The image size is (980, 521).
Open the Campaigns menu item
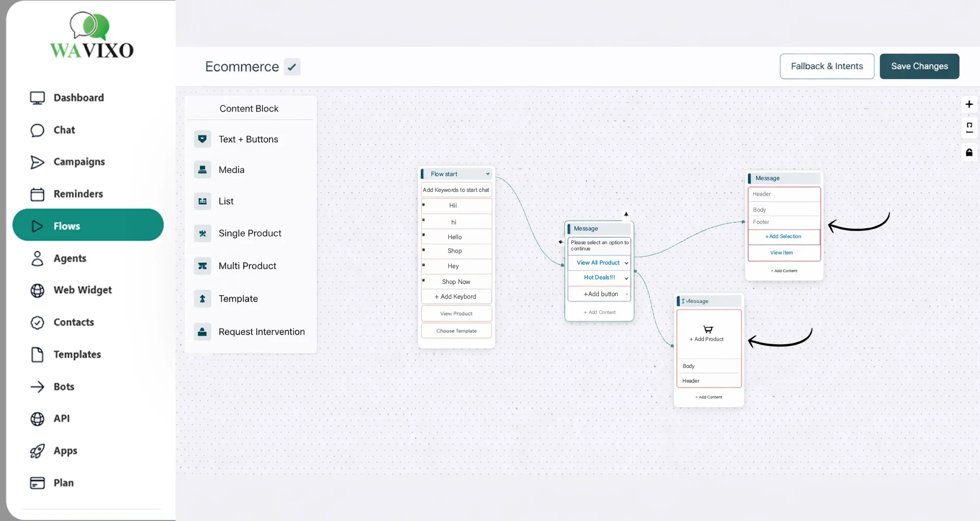[x=79, y=162]
